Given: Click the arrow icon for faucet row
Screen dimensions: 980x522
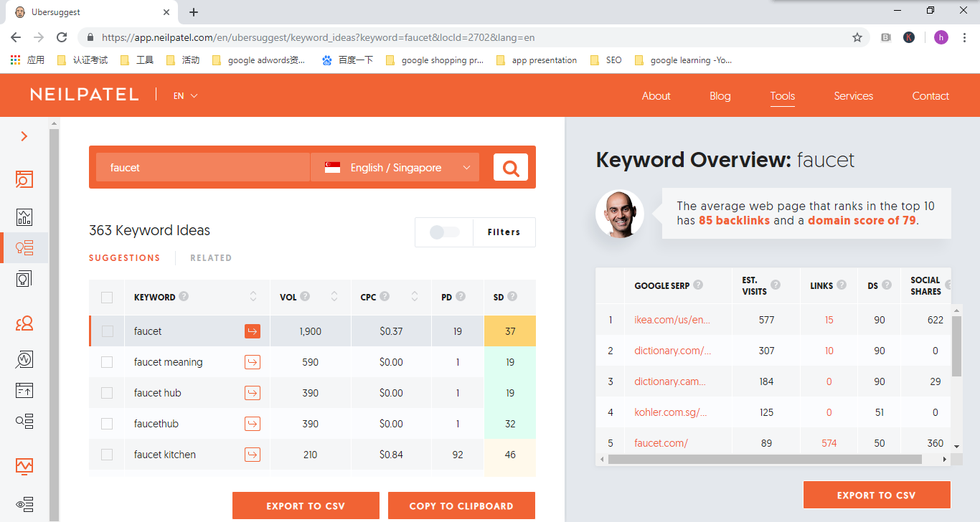Looking at the screenshot, I should tap(253, 331).
